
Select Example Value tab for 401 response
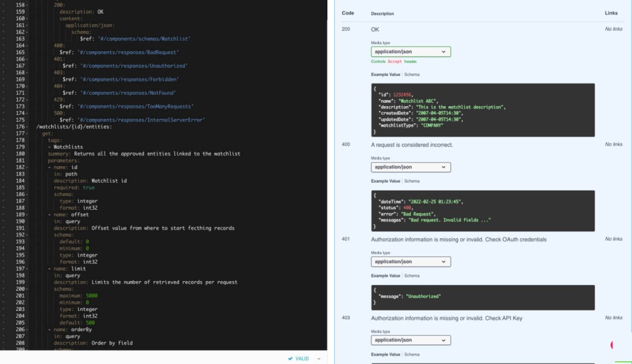pyautogui.click(x=386, y=276)
